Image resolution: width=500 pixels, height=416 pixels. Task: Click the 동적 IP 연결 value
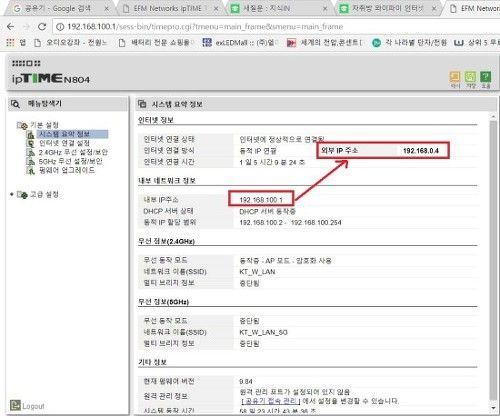(x=258, y=151)
